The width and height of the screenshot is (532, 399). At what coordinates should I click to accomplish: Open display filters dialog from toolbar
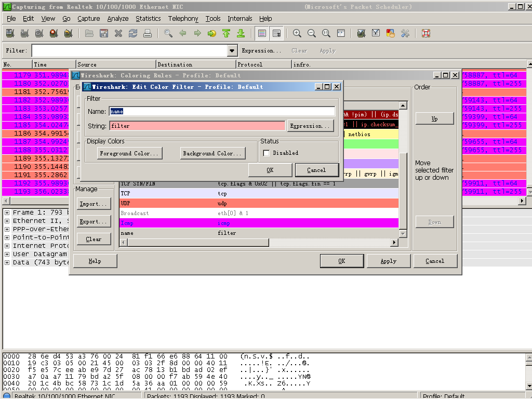[376, 33]
